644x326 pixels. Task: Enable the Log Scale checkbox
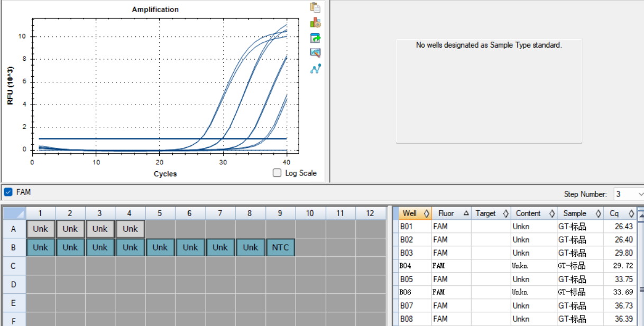[x=277, y=173]
